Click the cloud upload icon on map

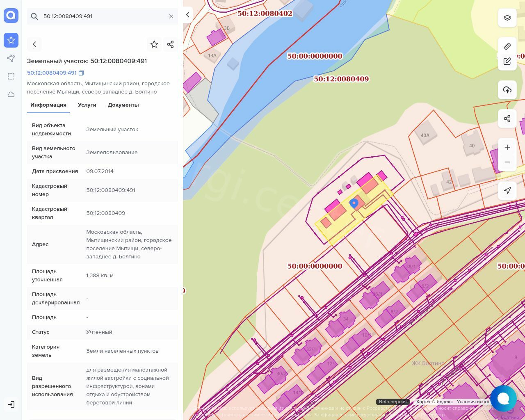tap(507, 90)
